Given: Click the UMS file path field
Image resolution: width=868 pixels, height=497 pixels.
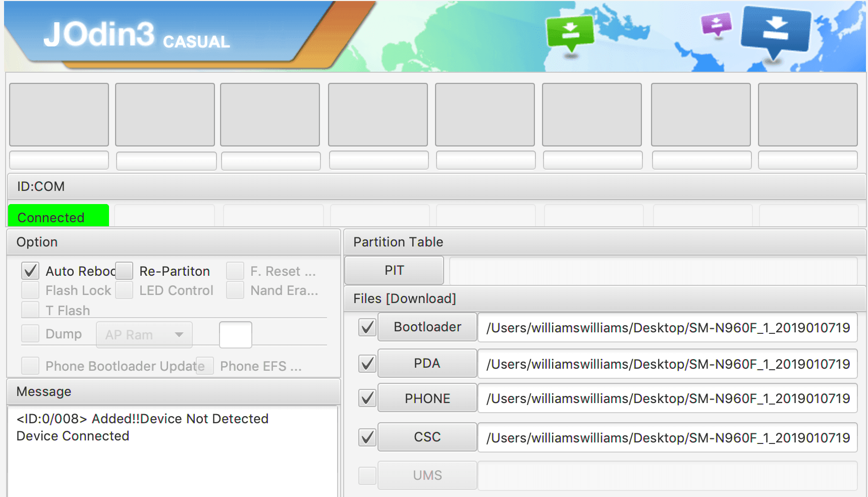Looking at the screenshot, I should [668, 475].
